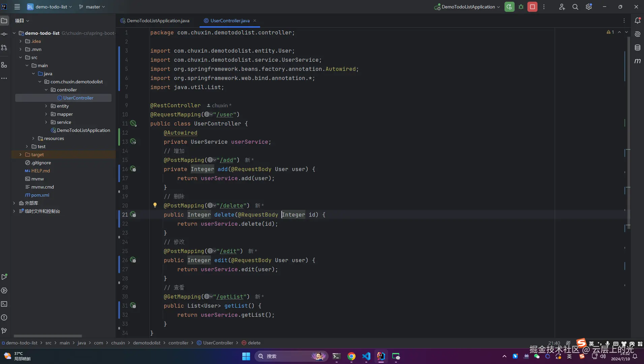Open the Terminal tool window
This screenshot has height=364, width=644.
point(4,304)
